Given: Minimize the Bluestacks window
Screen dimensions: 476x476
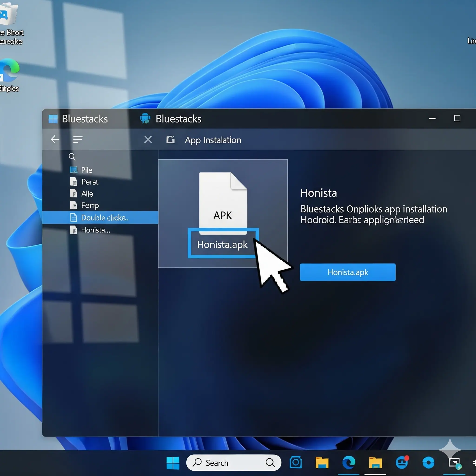Looking at the screenshot, I should pos(432,119).
